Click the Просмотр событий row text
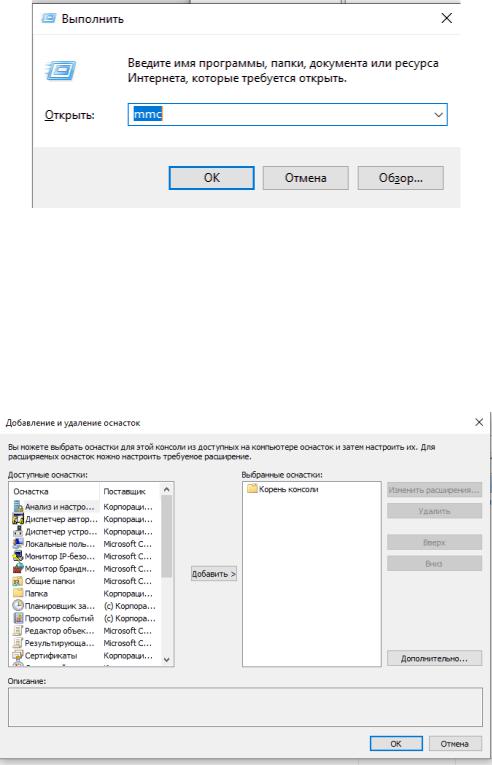Image resolution: width=492 pixels, height=765 pixels. (x=59, y=618)
